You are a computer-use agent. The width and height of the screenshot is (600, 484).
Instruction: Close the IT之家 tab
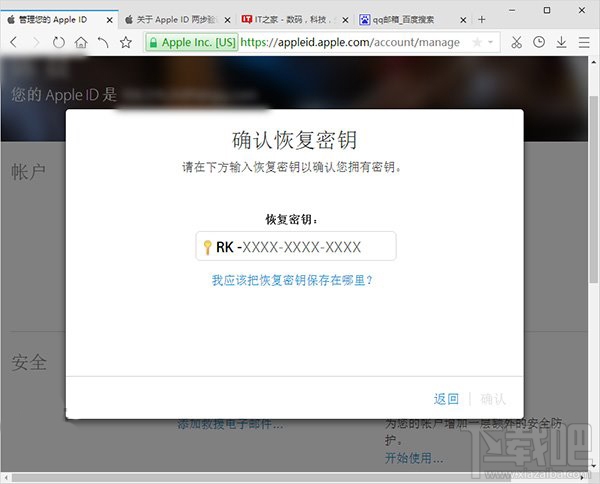click(345, 20)
